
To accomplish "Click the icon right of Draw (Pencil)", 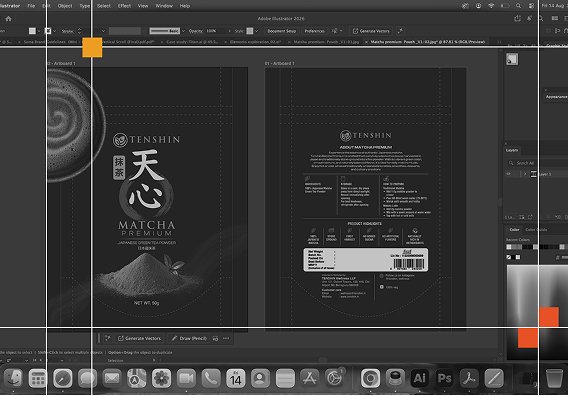I will pos(215,338).
